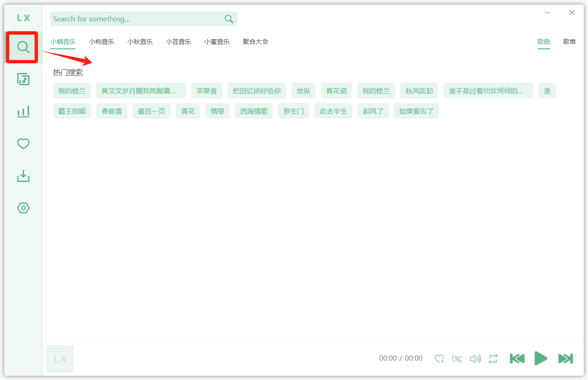Select the 聚合大会 source tab

click(255, 42)
